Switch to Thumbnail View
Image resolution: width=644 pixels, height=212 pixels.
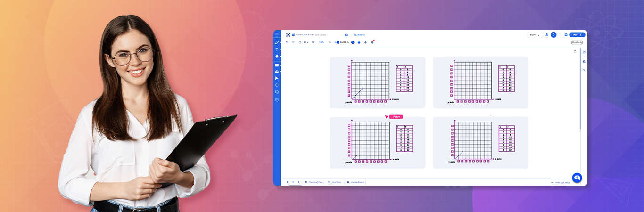click(314, 182)
